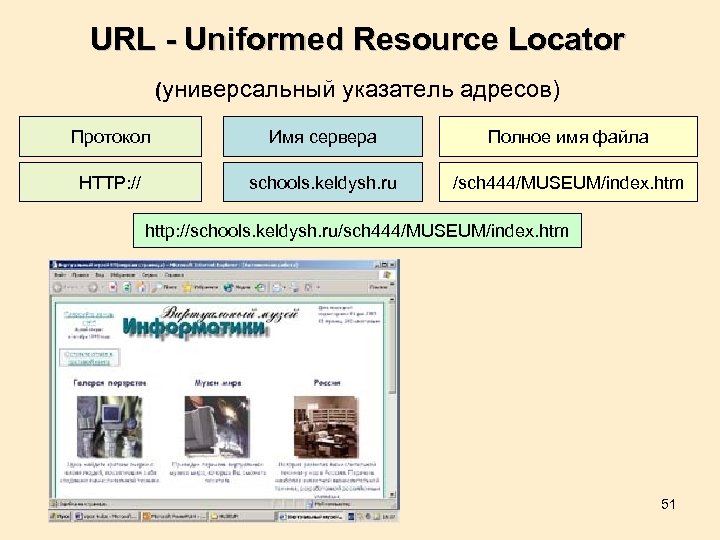
Task: Click the scrollbar up arrow in browser
Action: pyautogui.click(x=392, y=300)
